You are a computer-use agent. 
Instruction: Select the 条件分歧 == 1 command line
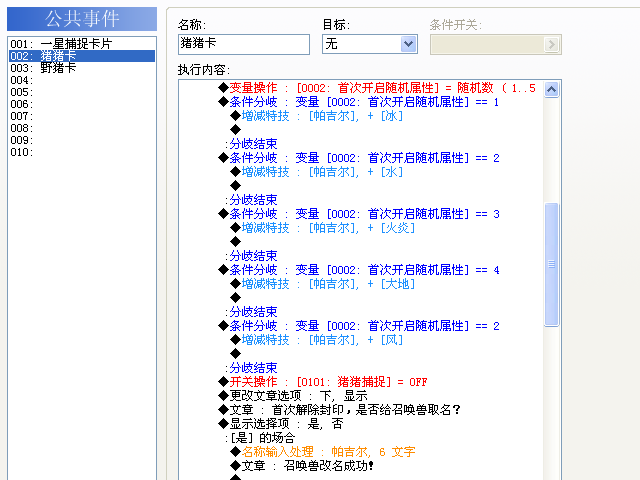pyautogui.click(x=358, y=102)
